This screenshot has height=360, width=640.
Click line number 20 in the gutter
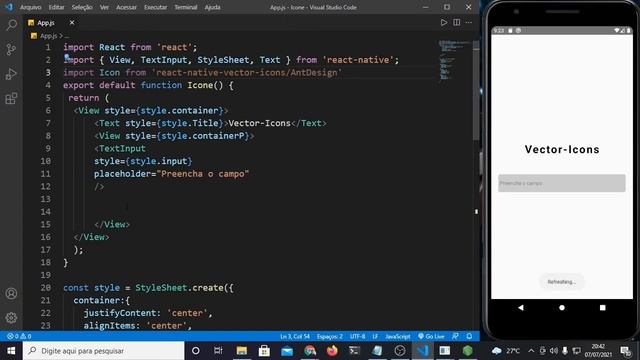(x=46, y=288)
